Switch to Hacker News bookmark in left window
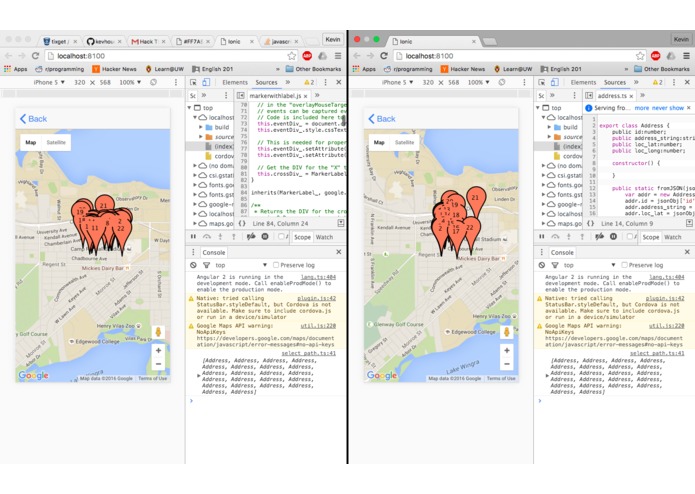 tap(114, 69)
